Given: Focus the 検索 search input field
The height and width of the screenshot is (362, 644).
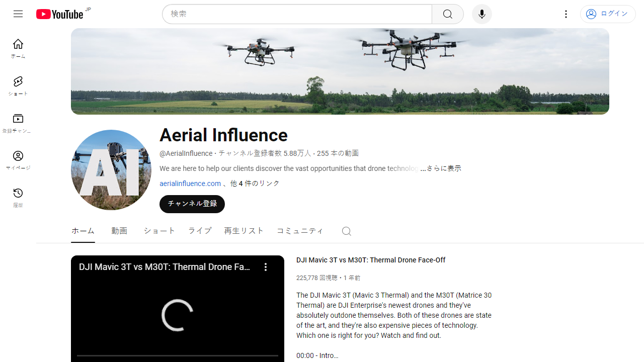Looking at the screenshot, I should (301, 14).
